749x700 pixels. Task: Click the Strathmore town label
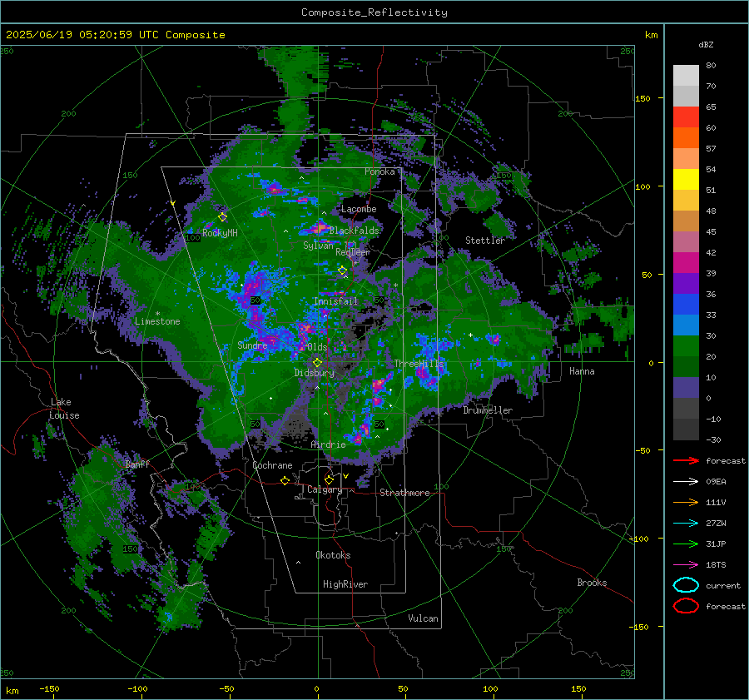[404, 493]
